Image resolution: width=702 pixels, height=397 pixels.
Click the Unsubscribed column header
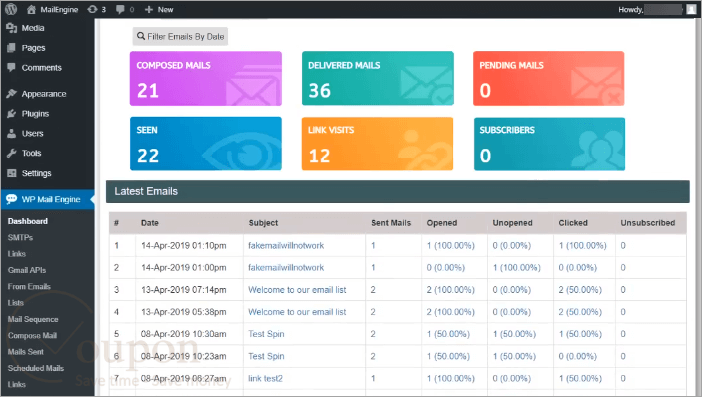648,223
